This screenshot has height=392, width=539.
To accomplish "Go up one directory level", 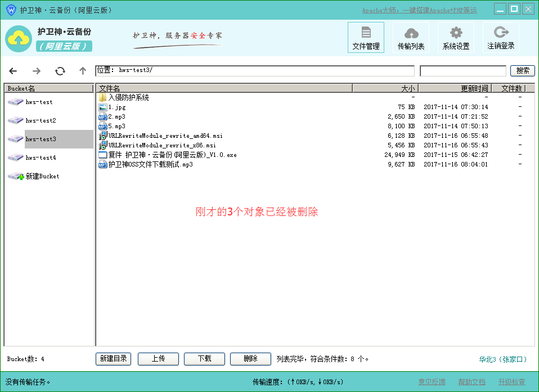I will (x=83, y=71).
